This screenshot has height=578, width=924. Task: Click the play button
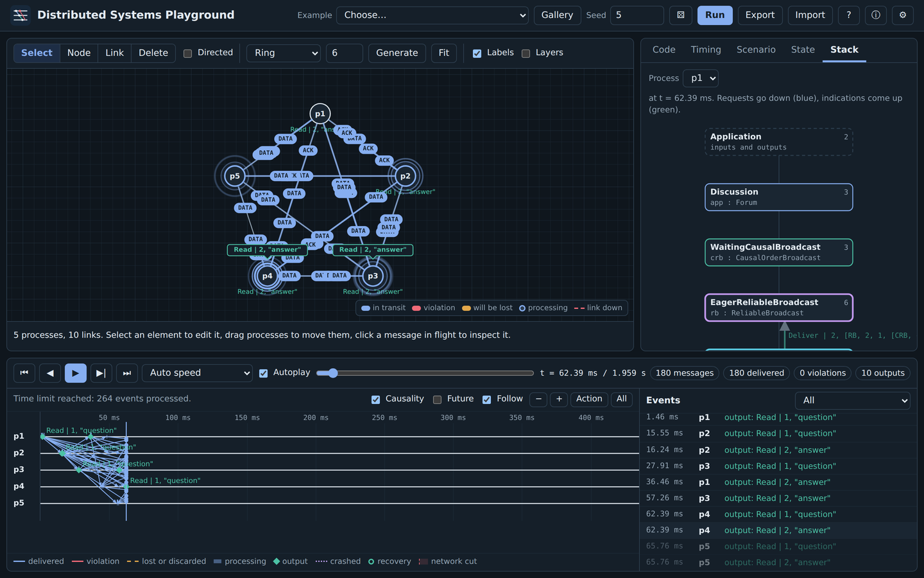click(76, 373)
